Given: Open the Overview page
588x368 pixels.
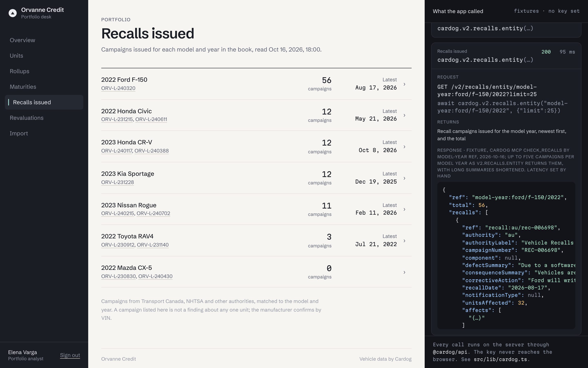Looking at the screenshot, I should click(44, 40).
